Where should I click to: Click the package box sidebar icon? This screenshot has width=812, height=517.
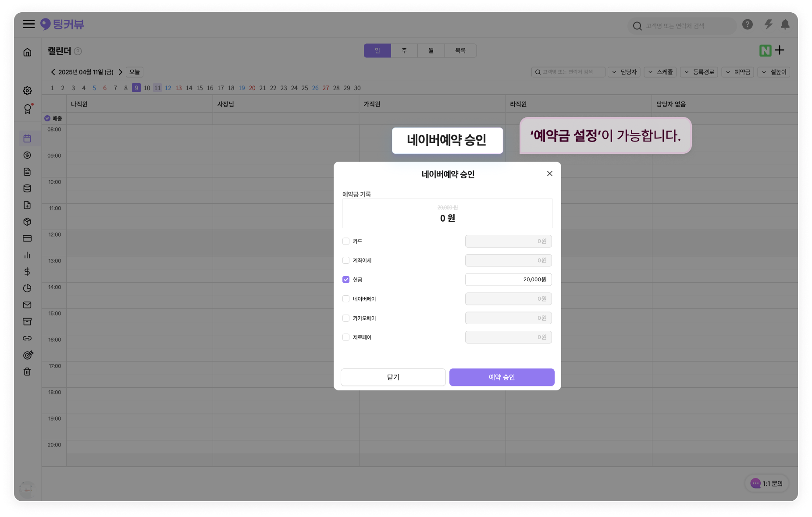click(x=27, y=222)
